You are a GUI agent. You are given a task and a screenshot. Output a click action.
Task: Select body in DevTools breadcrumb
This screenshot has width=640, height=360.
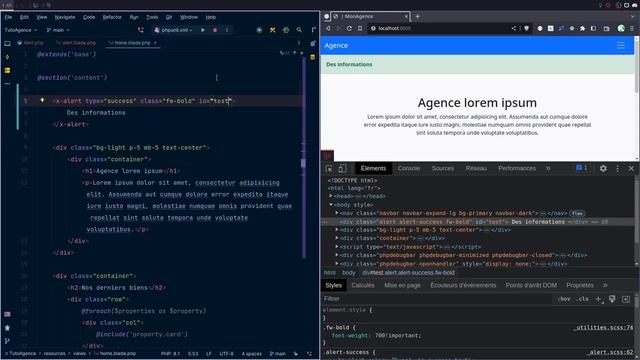click(349, 273)
